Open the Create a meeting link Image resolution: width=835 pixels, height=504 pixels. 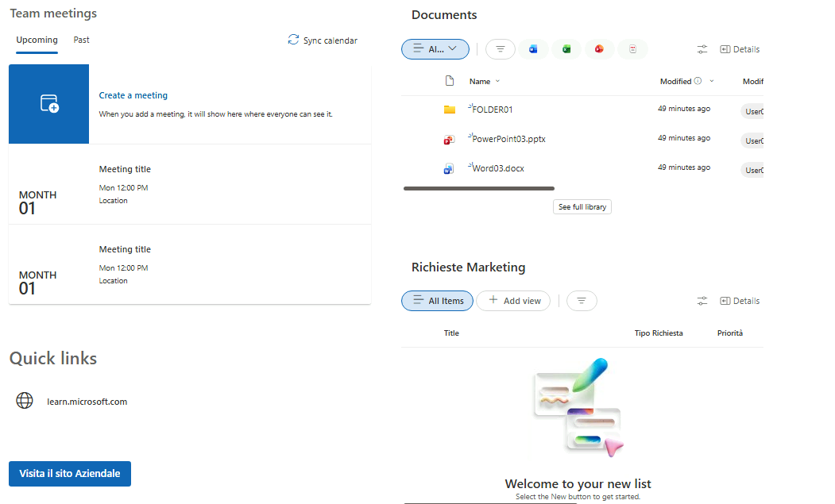133,95
